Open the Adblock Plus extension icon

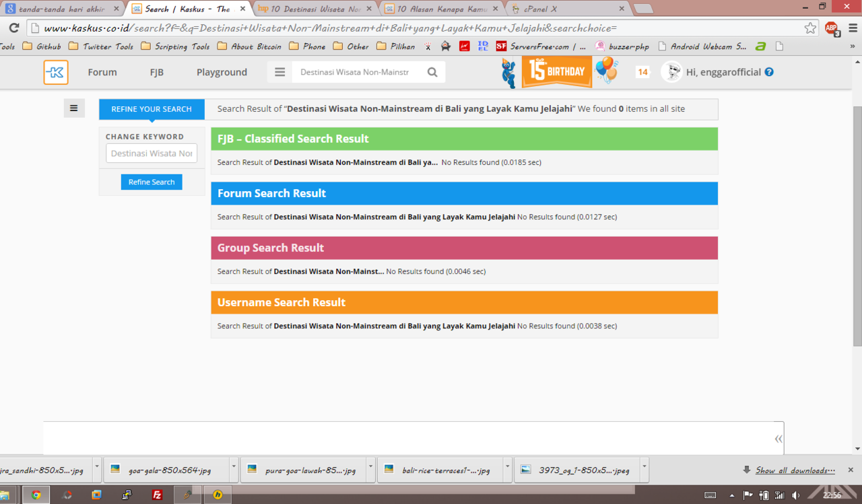(832, 29)
